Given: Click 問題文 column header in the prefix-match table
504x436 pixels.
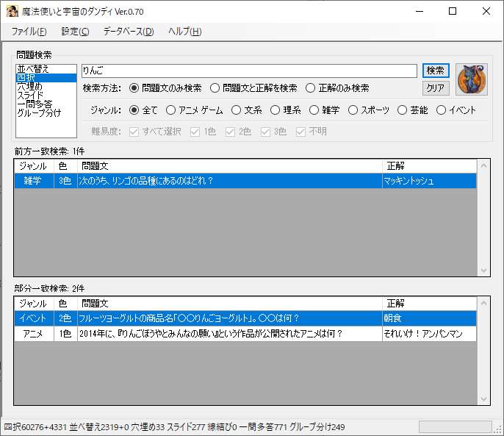Looking at the screenshot, I should pos(230,166).
